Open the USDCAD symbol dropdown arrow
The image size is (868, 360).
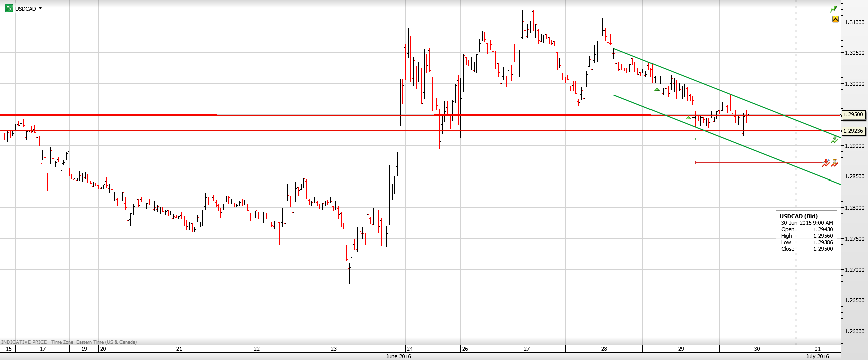pos(40,9)
